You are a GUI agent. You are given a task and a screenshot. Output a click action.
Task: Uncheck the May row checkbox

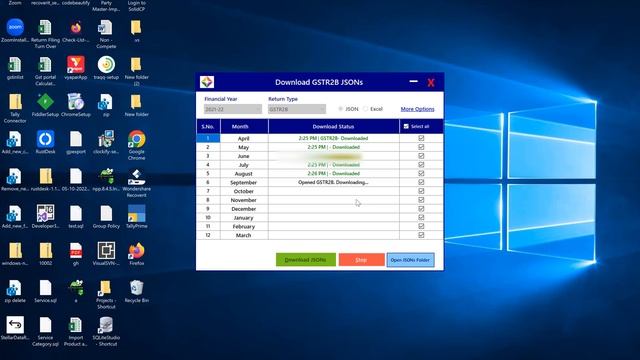click(421, 147)
